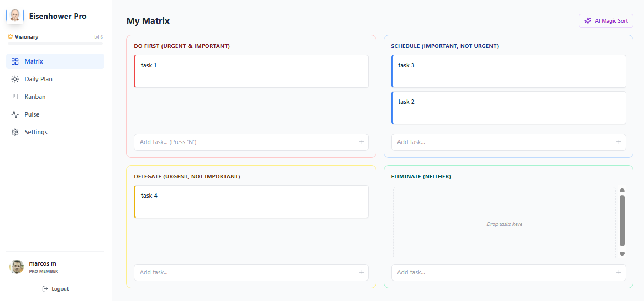The height and width of the screenshot is (301, 644).
Task: Click the Kanban columns icon
Action: 15,97
